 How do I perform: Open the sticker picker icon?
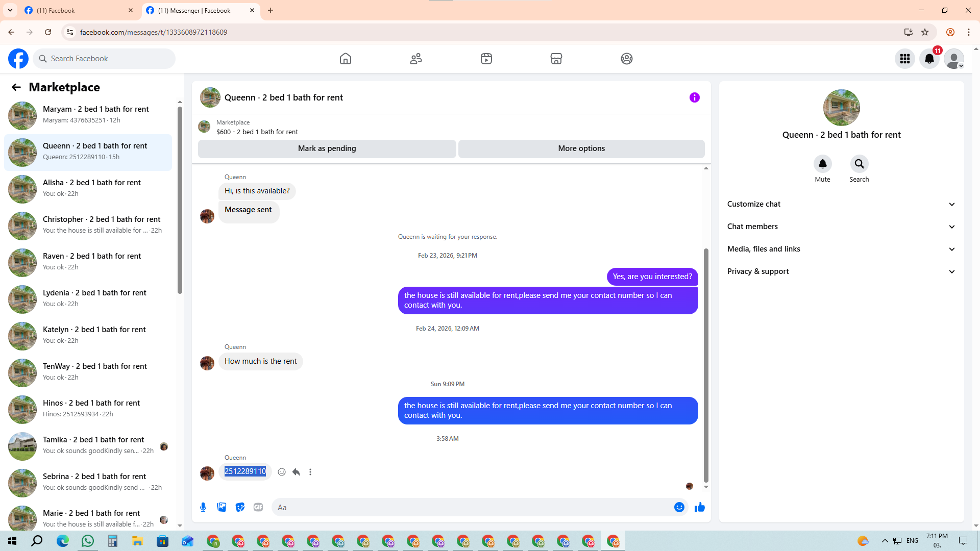coord(240,507)
